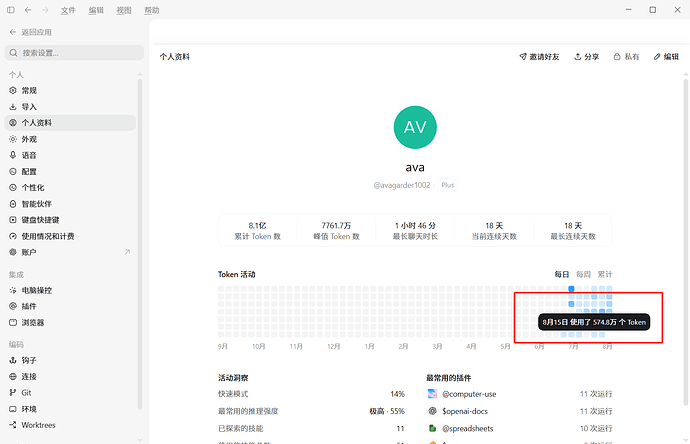This screenshot has width=690, height=444.
Task: Open the 视图 menu
Action: (124, 10)
